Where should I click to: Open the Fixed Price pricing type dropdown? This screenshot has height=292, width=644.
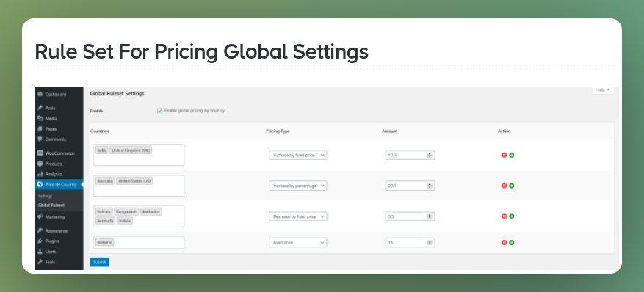(298, 242)
